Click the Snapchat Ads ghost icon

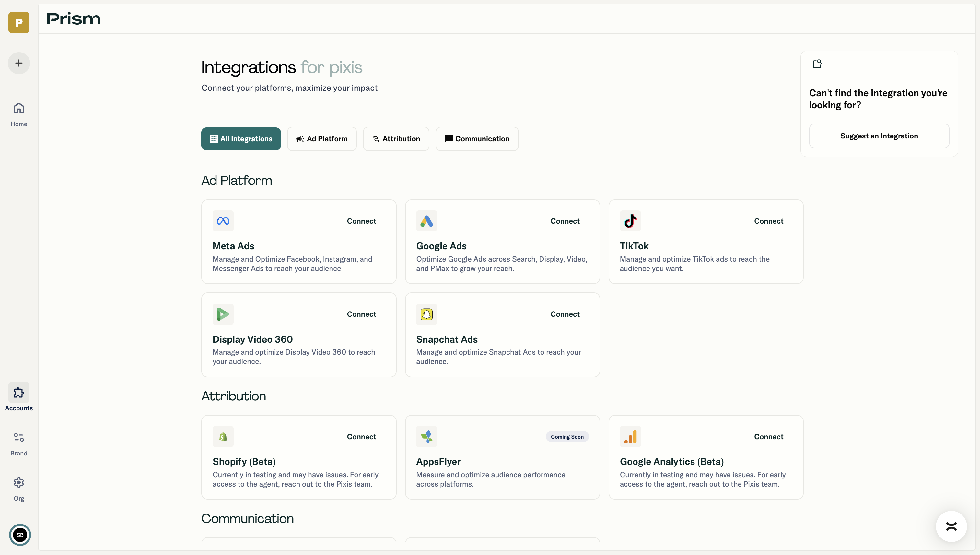(x=426, y=314)
